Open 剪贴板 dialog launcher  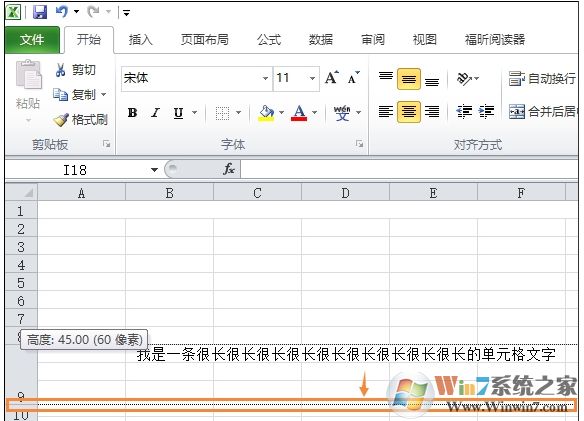click(x=107, y=144)
